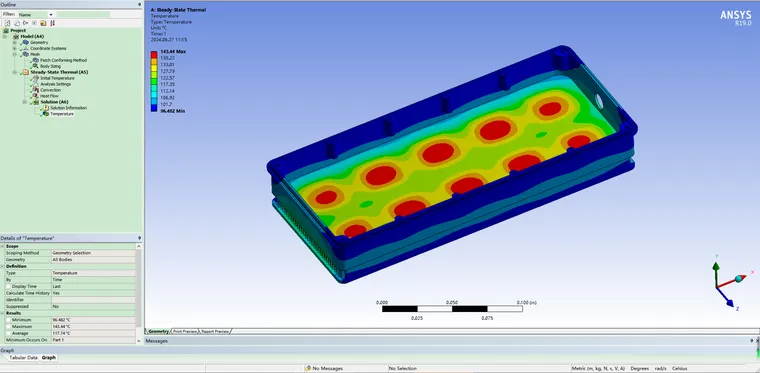Click the Project tree icon
Viewport: 760px width, 373px height.
(x=6, y=31)
